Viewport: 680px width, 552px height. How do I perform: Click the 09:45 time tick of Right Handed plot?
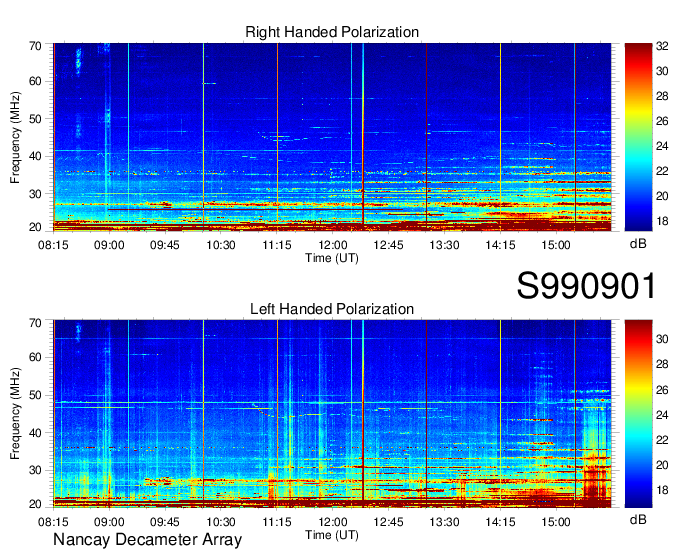pos(165,245)
